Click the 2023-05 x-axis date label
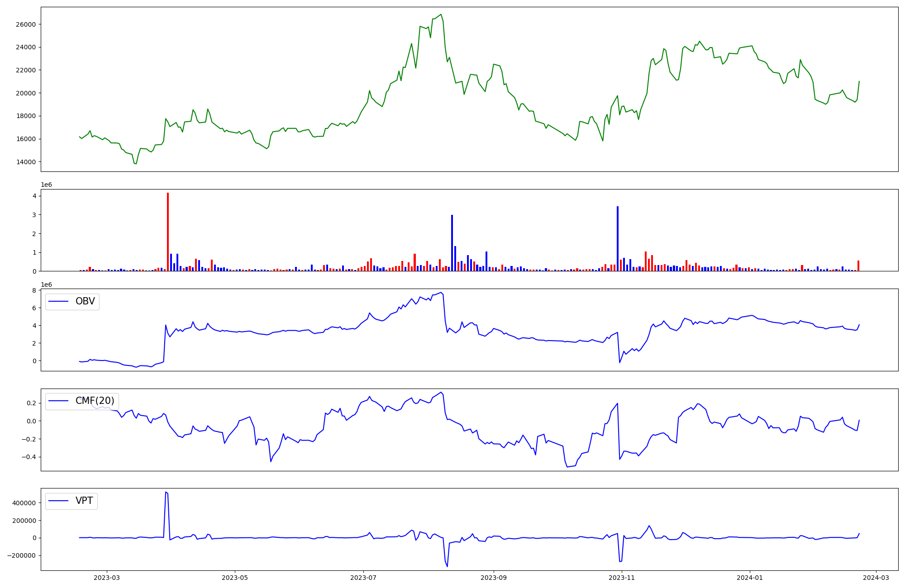 coord(235,578)
